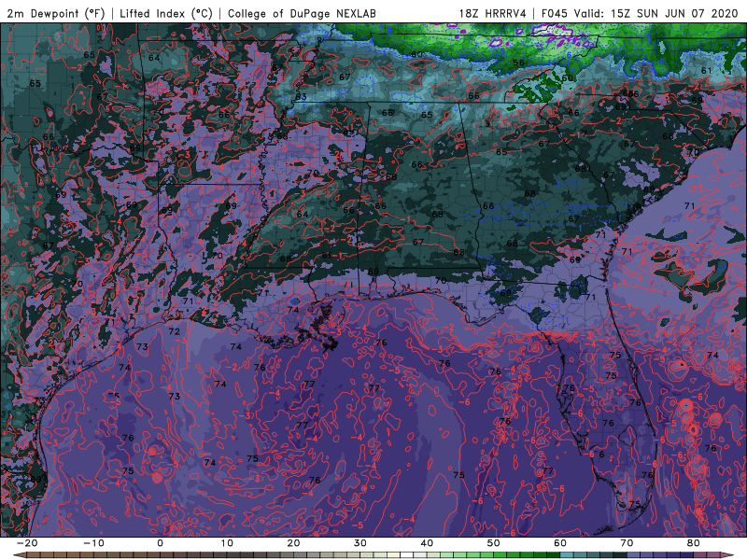Screen dimensions: 747x560
Task: Click the 50 label on the color scale
Action: (494, 543)
